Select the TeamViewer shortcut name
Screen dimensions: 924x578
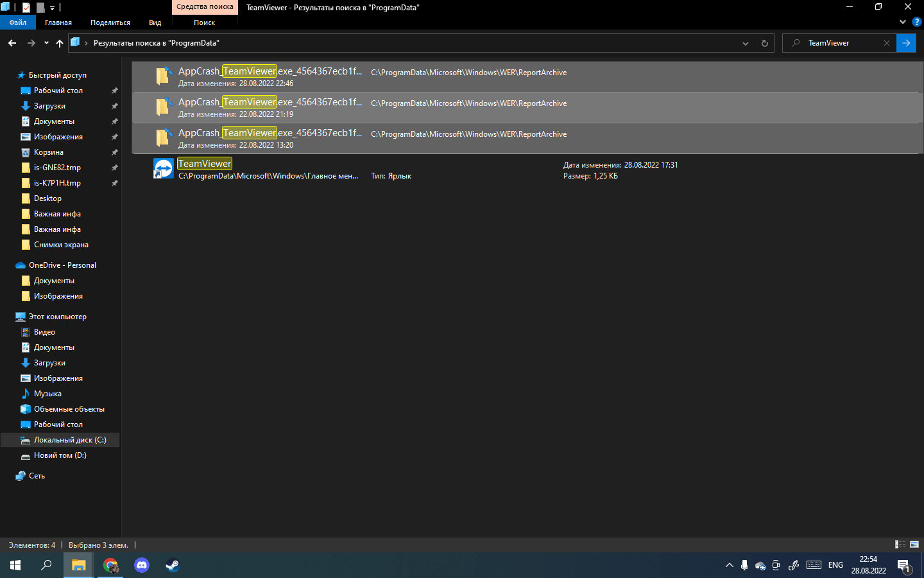point(205,164)
